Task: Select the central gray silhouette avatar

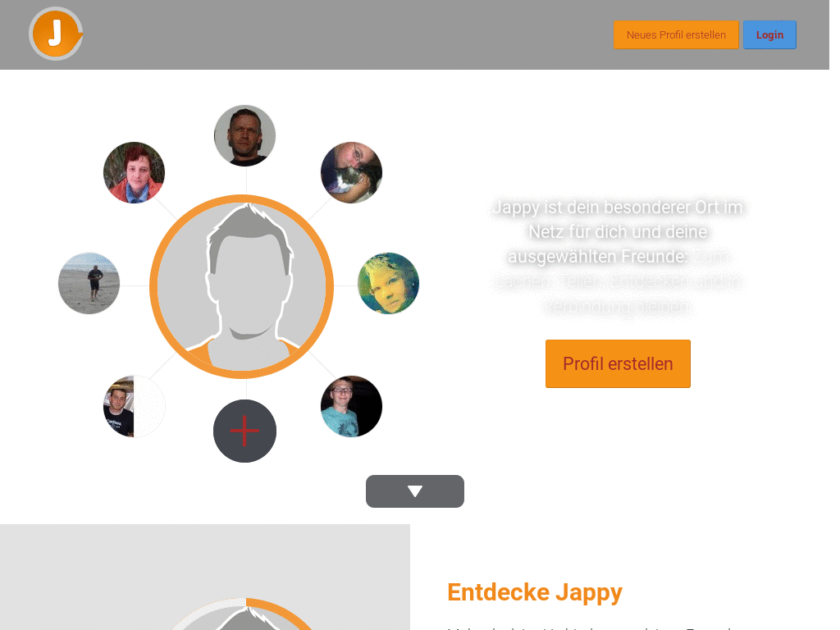Action: coord(242,286)
